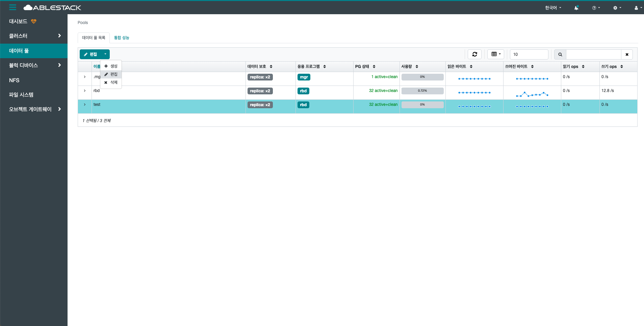Switch to the 통합 성능 tab

tap(122, 38)
